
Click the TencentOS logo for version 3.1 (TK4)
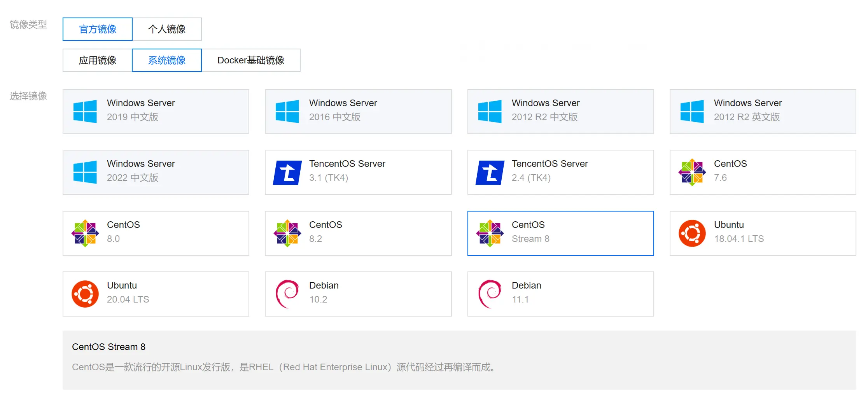tap(287, 173)
